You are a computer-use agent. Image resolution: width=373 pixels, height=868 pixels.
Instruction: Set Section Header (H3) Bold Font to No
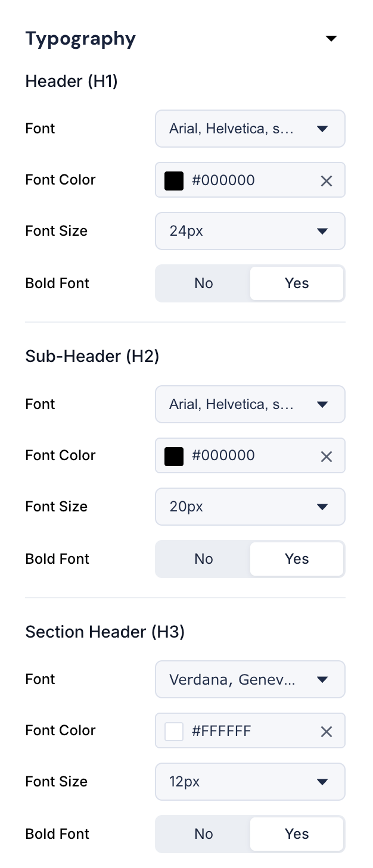(203, 834)
